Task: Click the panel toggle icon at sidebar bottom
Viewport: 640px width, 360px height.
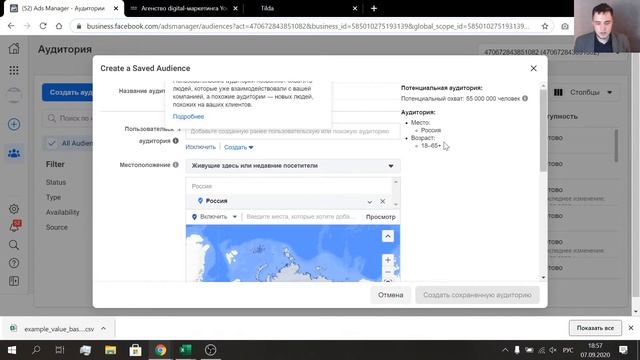Action: click(14, 281)
